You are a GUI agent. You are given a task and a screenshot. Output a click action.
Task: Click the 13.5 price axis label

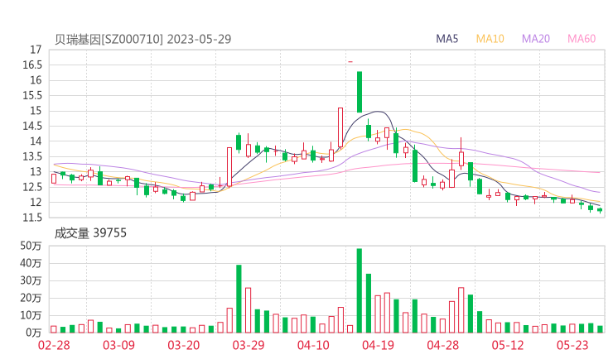tap(32, 157)
